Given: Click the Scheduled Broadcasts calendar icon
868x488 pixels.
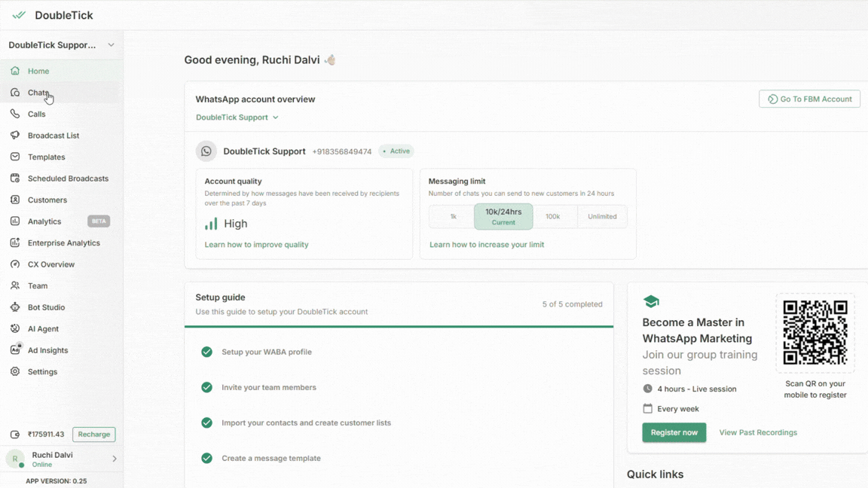Looking at the screenshot, I should (15, 178).
